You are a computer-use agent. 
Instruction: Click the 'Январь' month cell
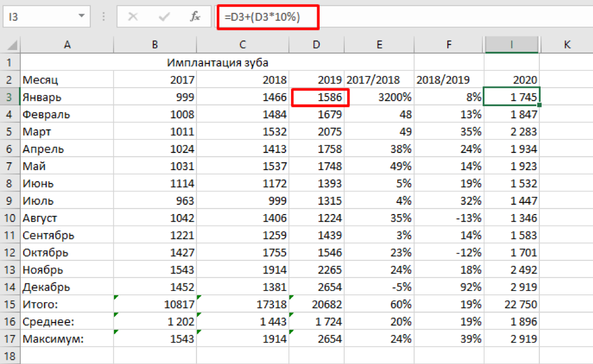tap(67, 97)
